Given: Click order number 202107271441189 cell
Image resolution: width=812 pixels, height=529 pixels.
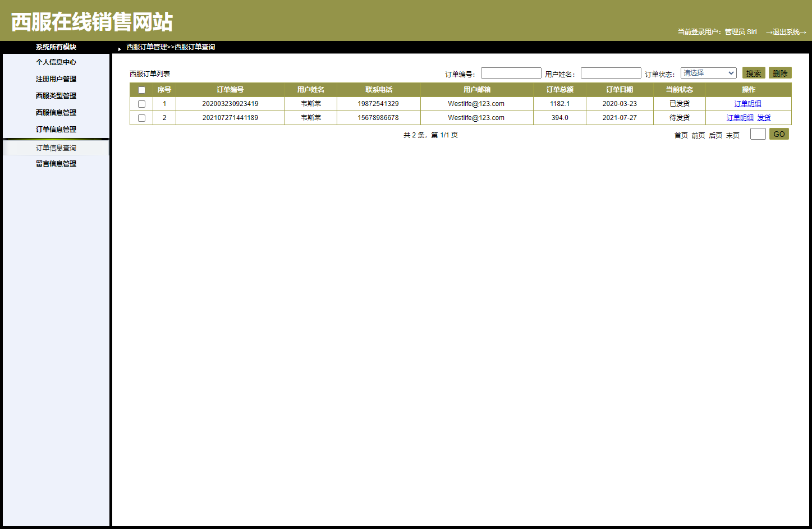Looking at the screenshot, I should click(230, 118).
